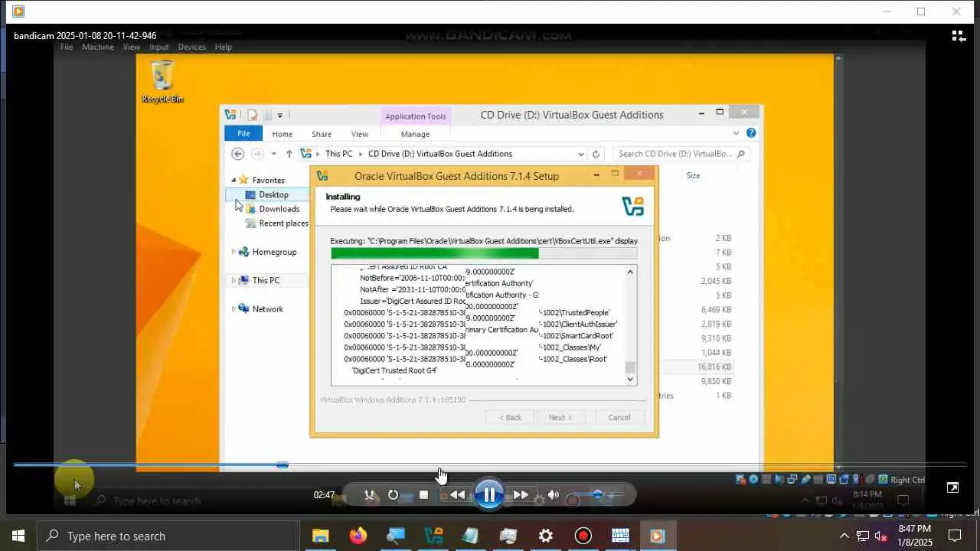
Task: Click the Explorer Back navigation arrow
Action: click(237, 154)
